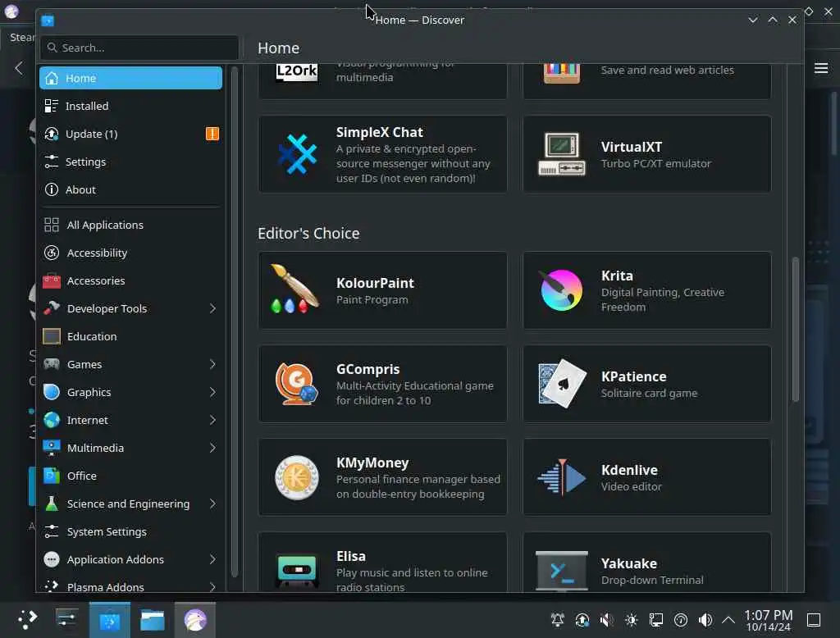
Task: Select All Applications category
Action: pyautogui.click(x=130, y=225)
